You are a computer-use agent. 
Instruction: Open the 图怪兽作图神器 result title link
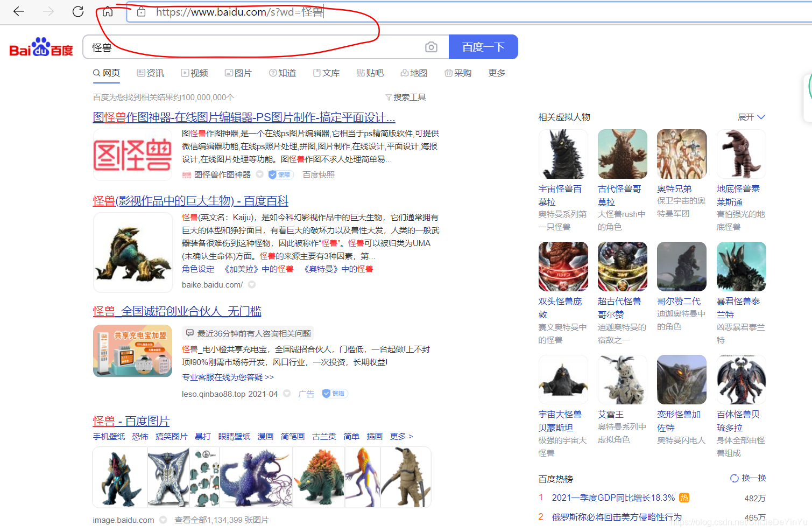click(244, 117)
